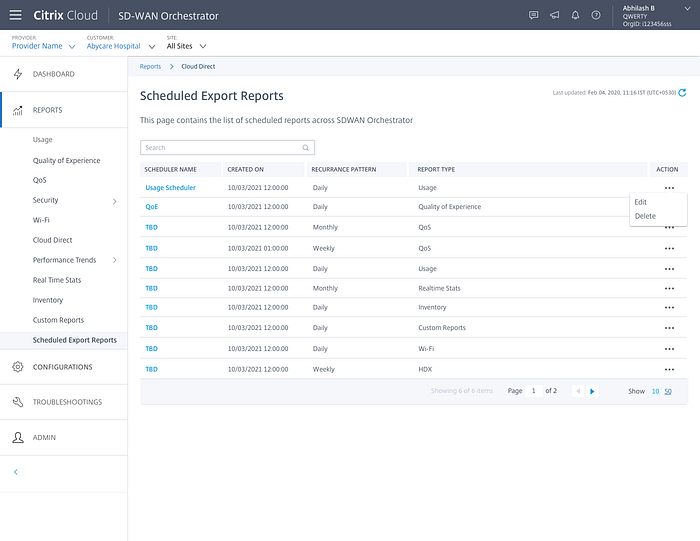
Task: Go to Dashboard in sidebar
Action: 54,74
